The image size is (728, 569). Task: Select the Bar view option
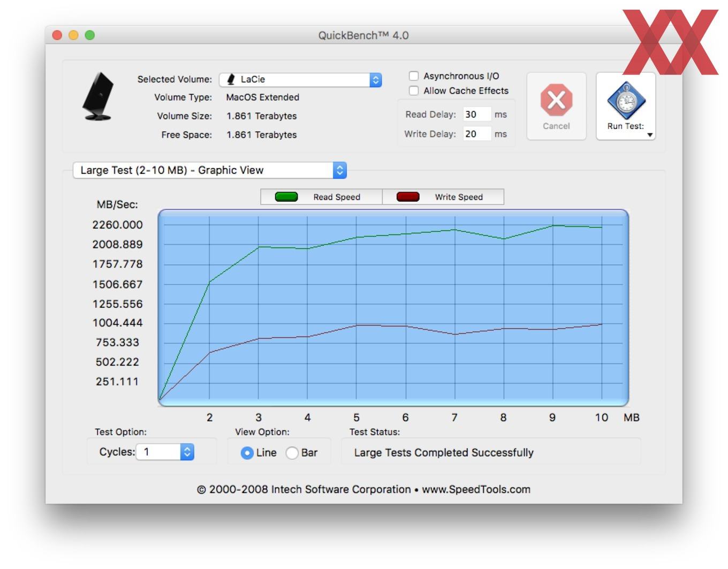pyautogui.click(x=292, y=453)
